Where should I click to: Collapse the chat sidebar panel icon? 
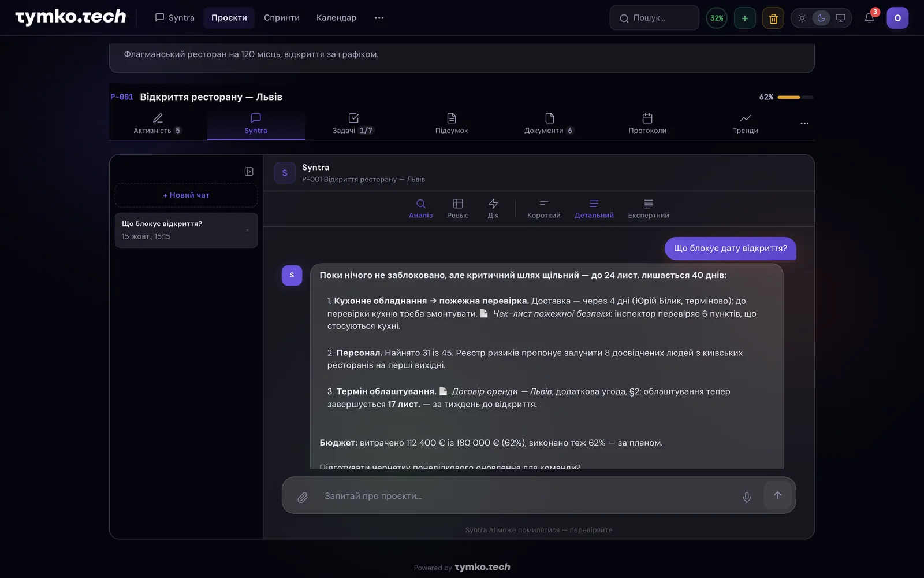(x=249, y=172)
